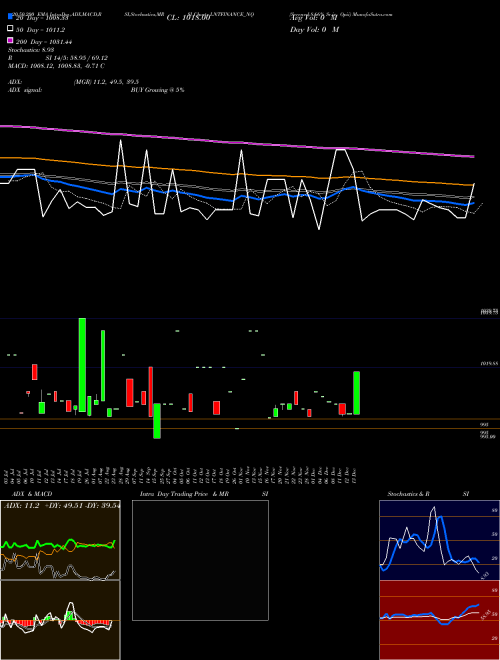Select the 50 Day - 1011.2 legend text
Screen dimensions: 500x660
(40, 30)
